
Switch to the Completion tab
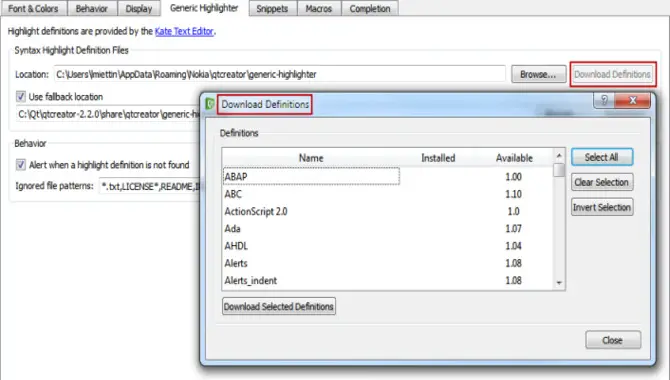coord(370,9)
